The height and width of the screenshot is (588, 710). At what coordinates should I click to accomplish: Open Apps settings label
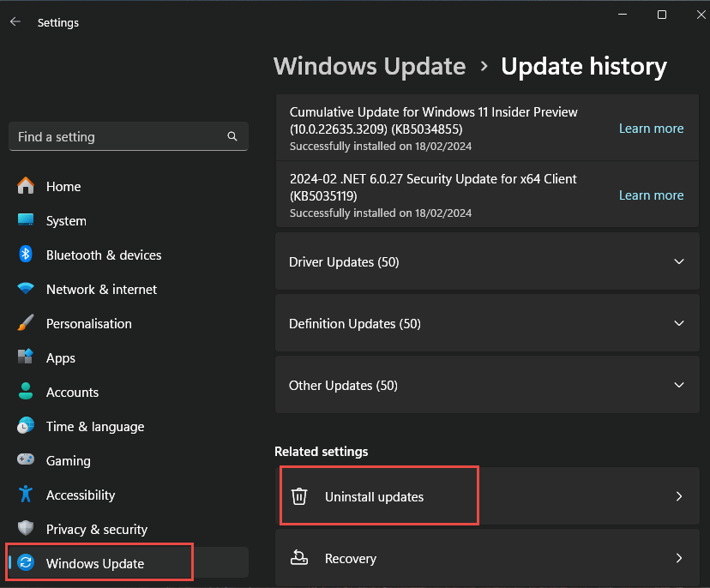(x=61, y=358)
